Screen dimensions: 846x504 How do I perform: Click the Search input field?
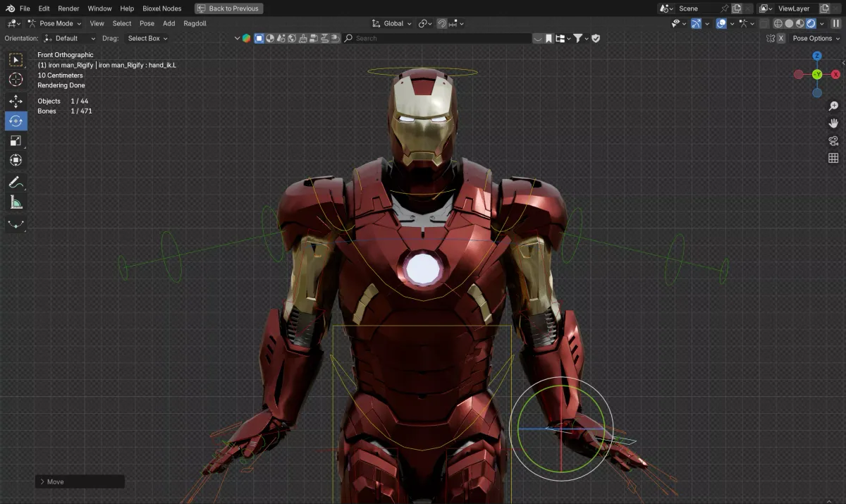pyautogui.click(x=437, y=38)
